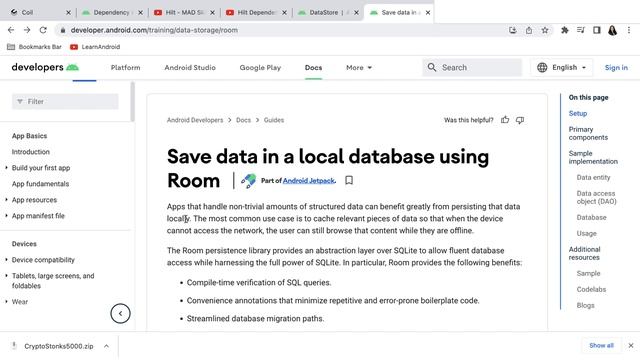
Task: Open Android Developers breadcrumb
Action: 195,120
